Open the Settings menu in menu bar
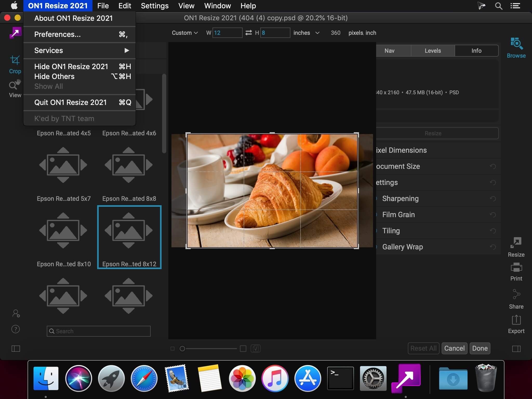This screenshot has height=399, width=532. point(155,6)
